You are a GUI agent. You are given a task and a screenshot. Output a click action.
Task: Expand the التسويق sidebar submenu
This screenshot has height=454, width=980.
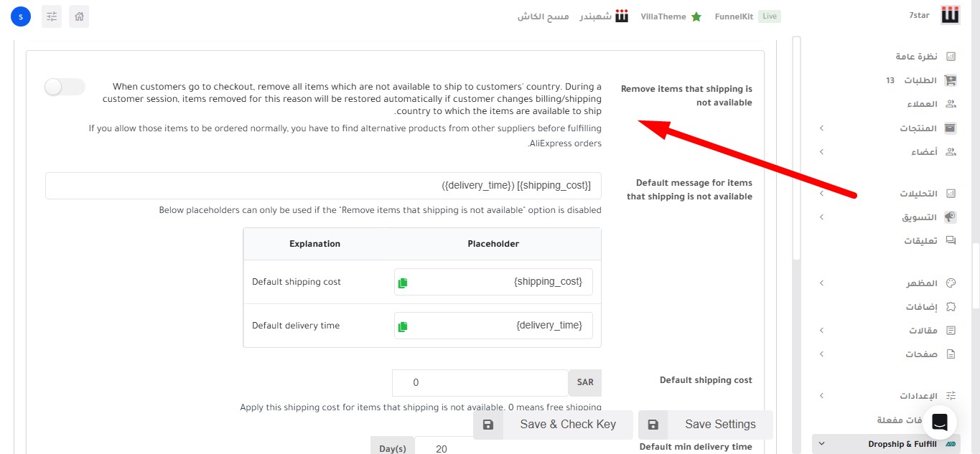pyautogui.click(x=822, y=217)
